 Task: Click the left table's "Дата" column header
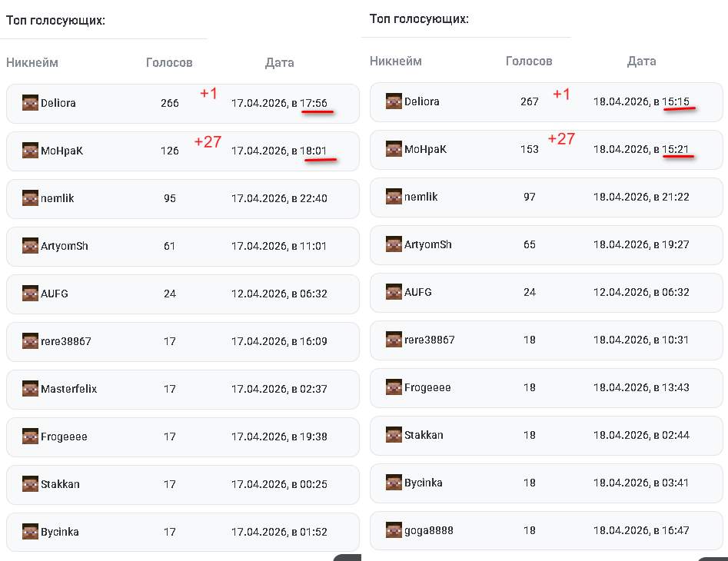point(279,62)
